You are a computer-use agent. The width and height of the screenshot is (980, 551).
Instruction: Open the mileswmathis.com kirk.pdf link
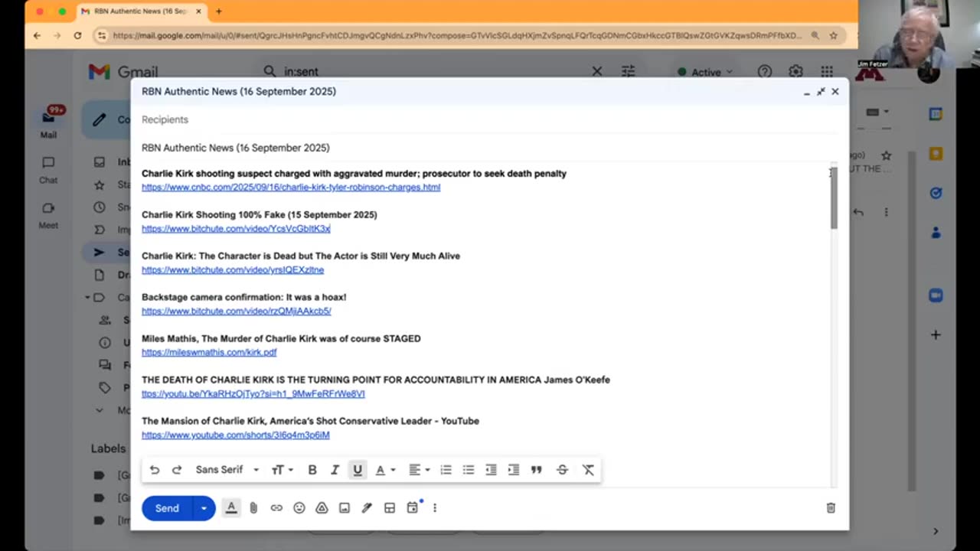(209, 353)
